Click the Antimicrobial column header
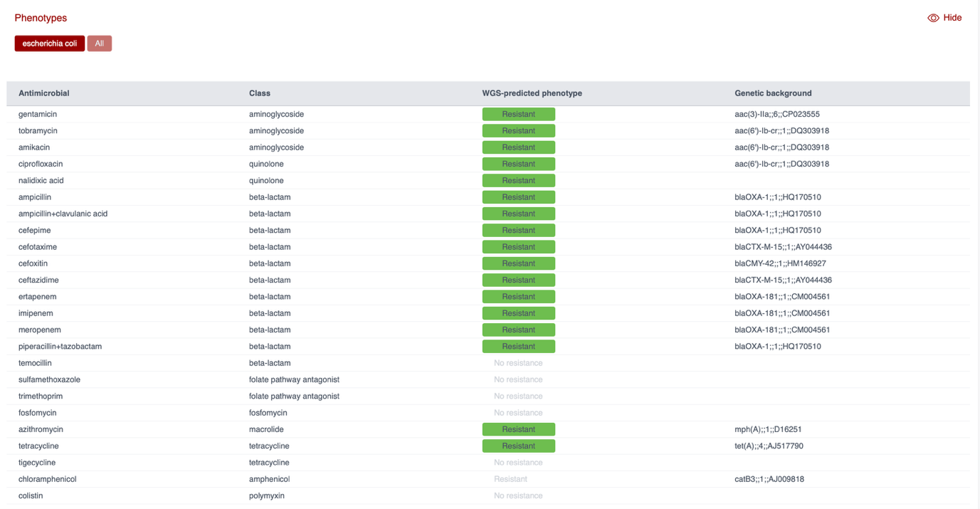Screen dimensions: 980x509 (44, 93)
